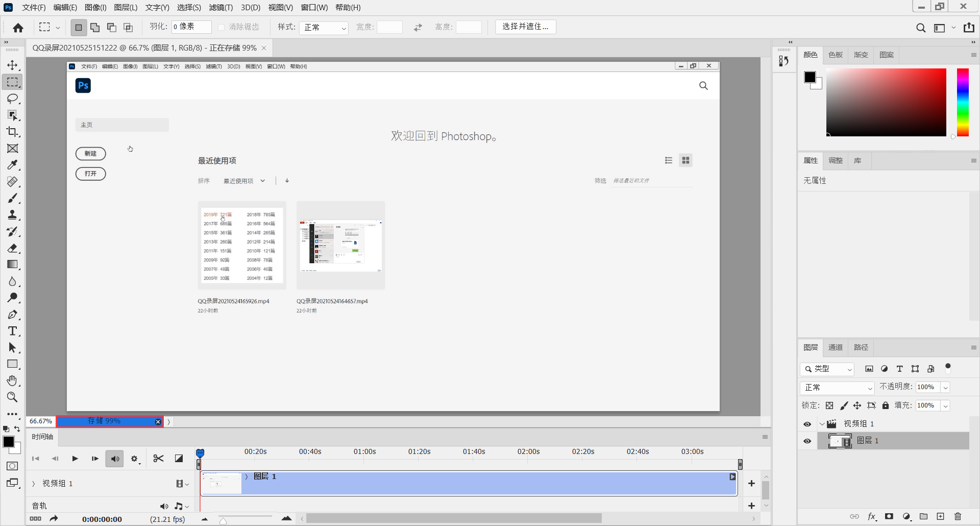Choose 'Intersect with selection' mode

pos(128,28)
